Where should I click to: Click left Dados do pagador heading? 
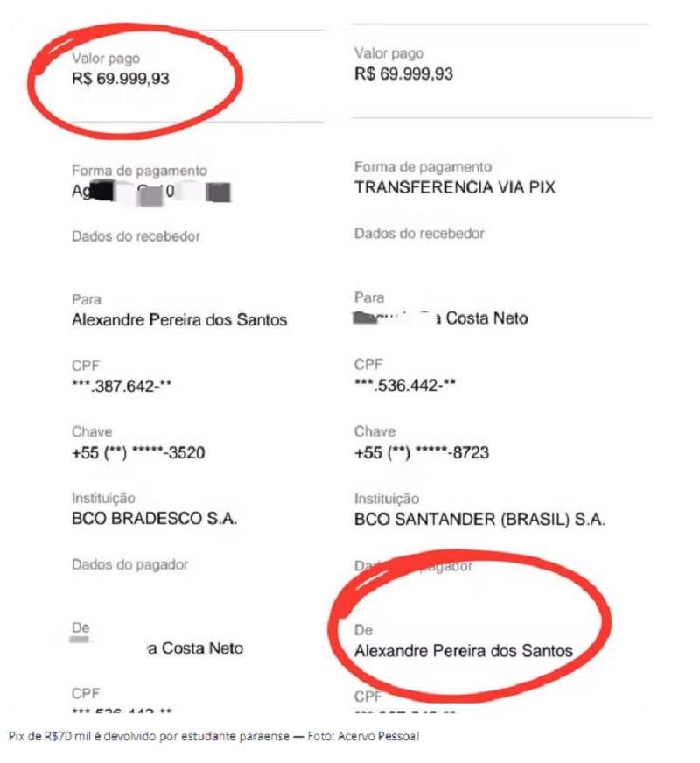(129, 565)
